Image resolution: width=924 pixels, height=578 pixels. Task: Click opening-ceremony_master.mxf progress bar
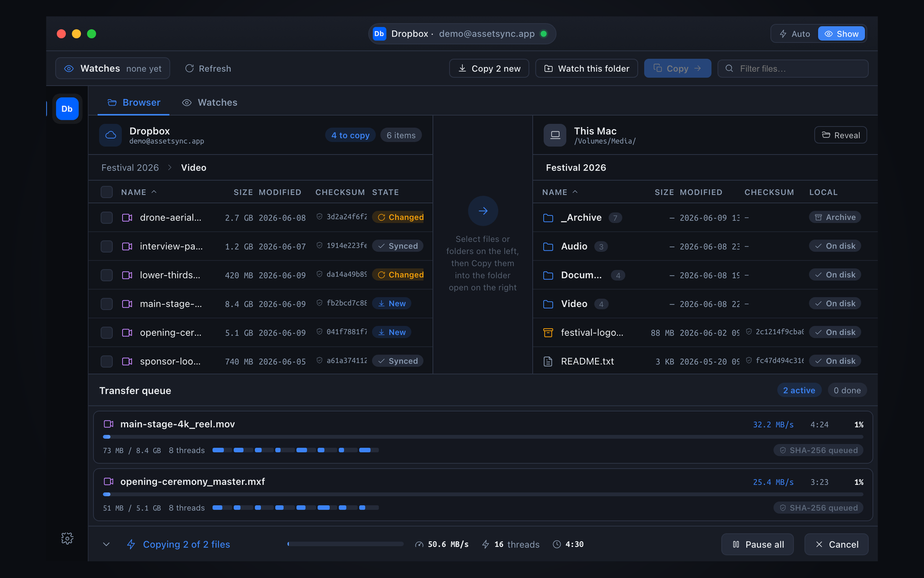pyautogui.click(x=483, y=495)
